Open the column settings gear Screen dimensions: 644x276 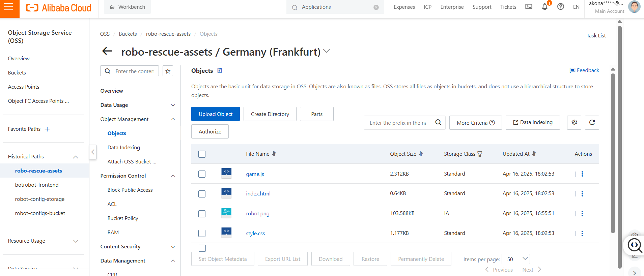(x=574, y=123)
